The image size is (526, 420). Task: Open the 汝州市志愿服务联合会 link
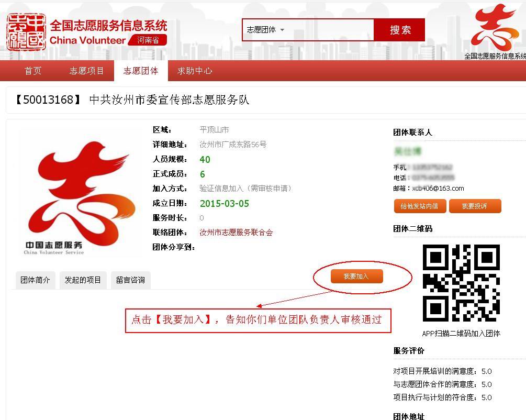[236, 232]
